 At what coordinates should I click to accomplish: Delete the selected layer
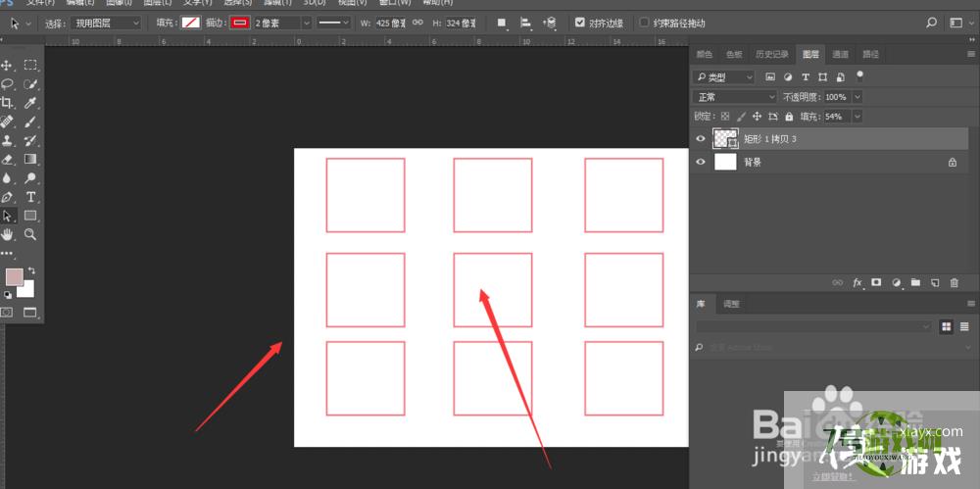tap(954, 282)
